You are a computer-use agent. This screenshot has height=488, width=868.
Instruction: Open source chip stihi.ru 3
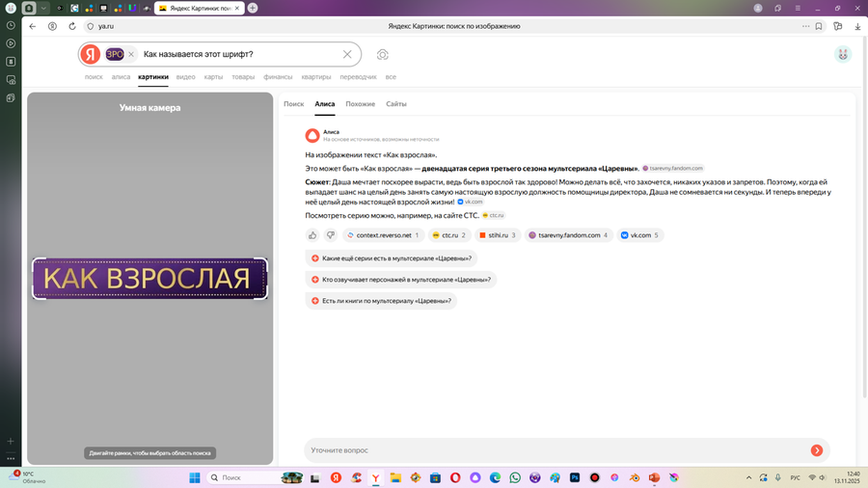click(x=497, y=235)
